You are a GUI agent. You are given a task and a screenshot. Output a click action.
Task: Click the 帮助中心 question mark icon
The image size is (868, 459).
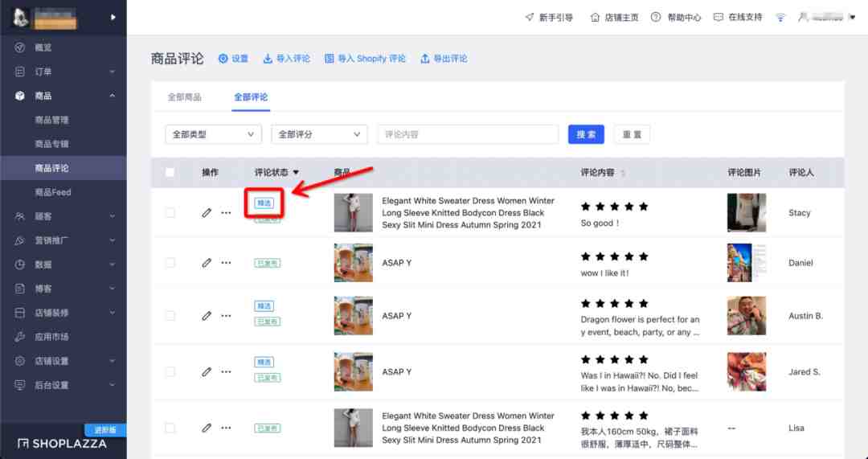pos(656,17)
